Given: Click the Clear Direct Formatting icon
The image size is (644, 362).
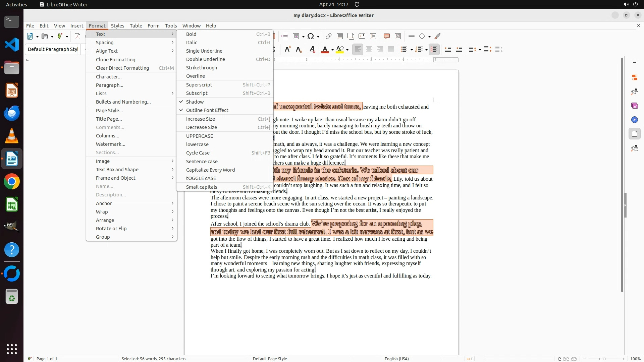Looking at the screenshot, I should click(312, 50).
